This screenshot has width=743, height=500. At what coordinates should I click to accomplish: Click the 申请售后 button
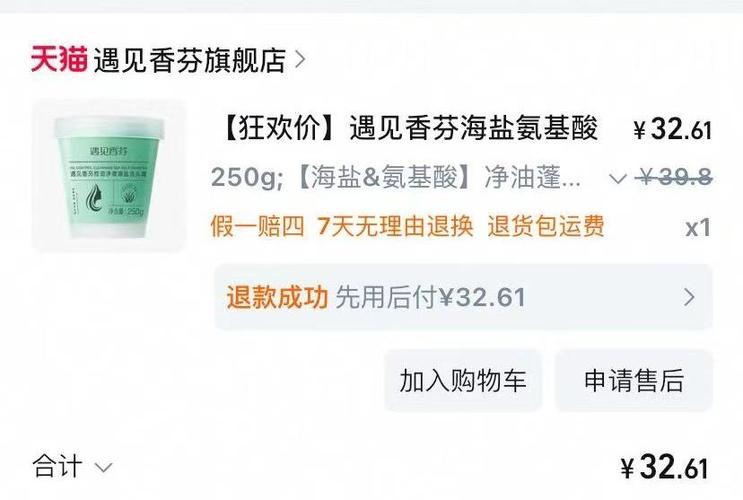click(x=634, y=381)
